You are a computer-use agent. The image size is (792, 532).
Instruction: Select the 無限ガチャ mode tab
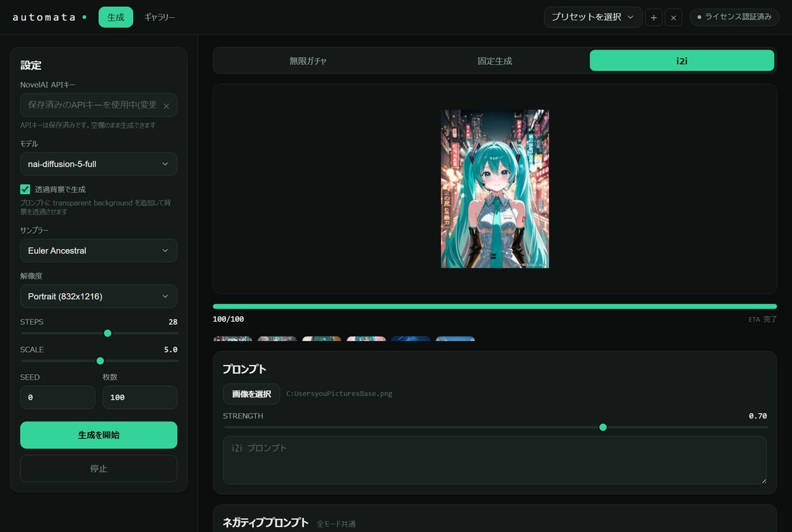(308, 60)
